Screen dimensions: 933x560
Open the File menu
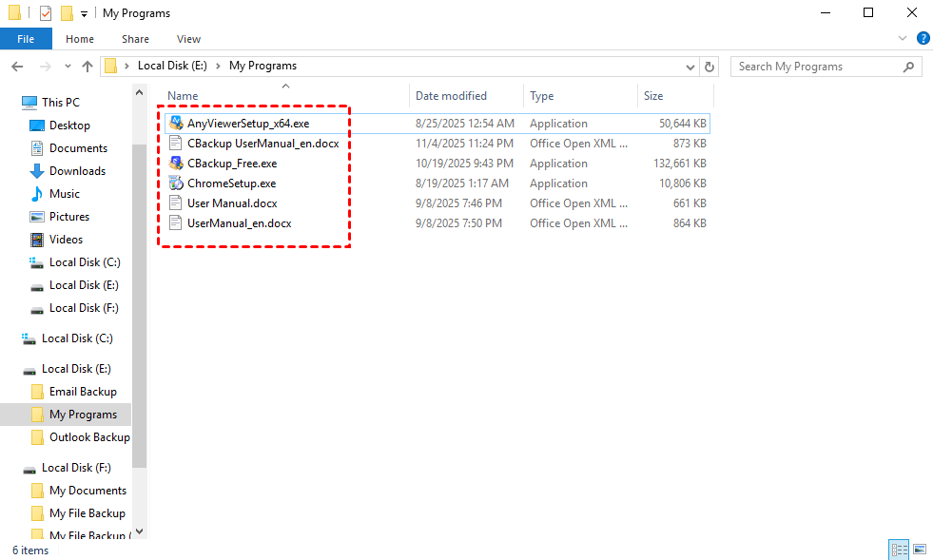[26, 39]
